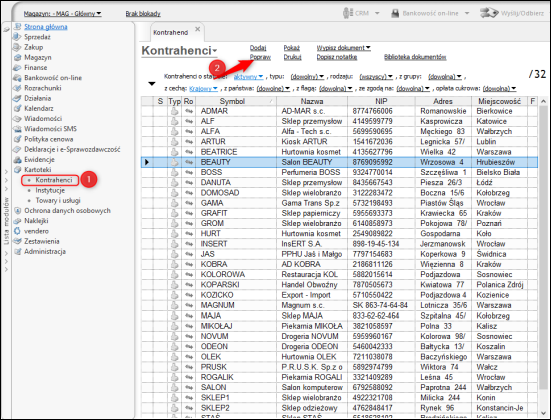Click the vendero icon in sidebar
This screenshot has width=551, height=420.
[17, 231]
